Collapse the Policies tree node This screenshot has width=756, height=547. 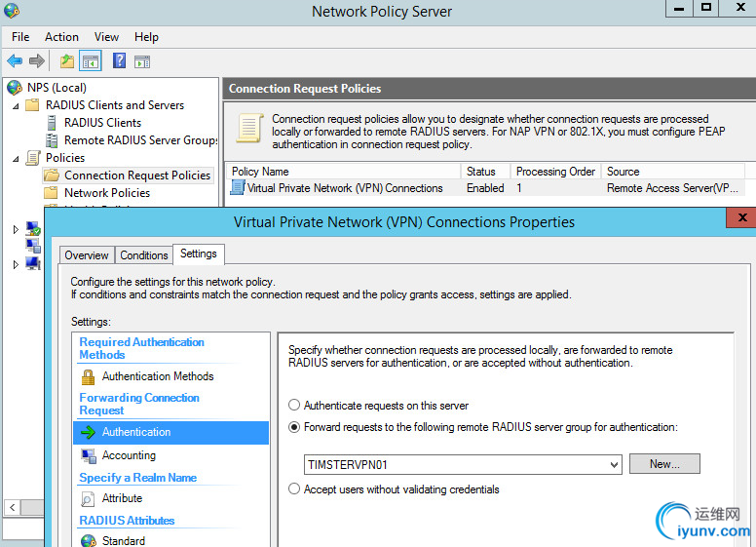click(17, 158)
